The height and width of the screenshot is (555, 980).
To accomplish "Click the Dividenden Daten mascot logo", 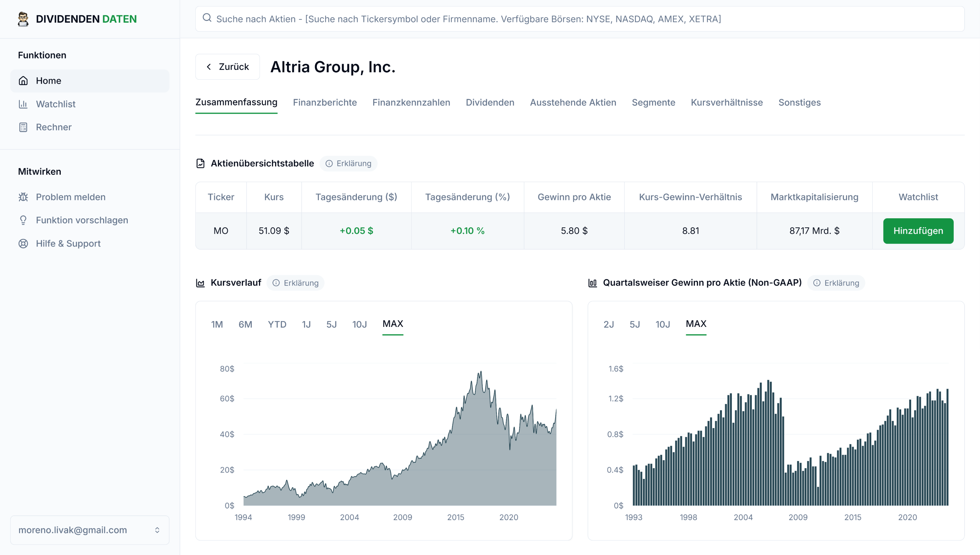I will [x=23, y=19].
